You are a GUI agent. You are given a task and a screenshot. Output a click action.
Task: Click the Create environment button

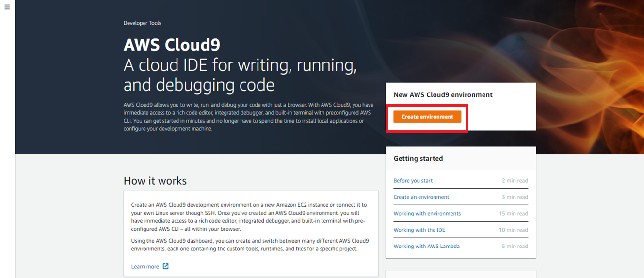(x=427, y=117)
